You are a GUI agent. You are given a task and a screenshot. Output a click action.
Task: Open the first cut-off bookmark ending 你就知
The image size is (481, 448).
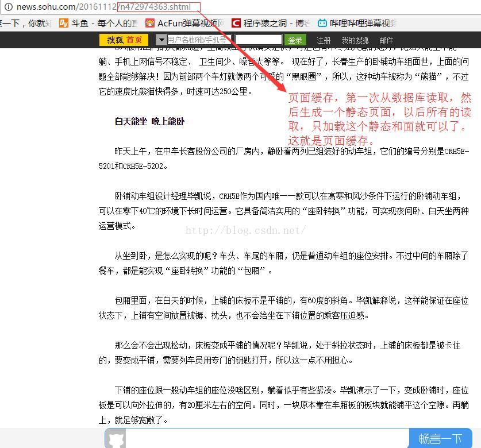click(x=26, y=24)
